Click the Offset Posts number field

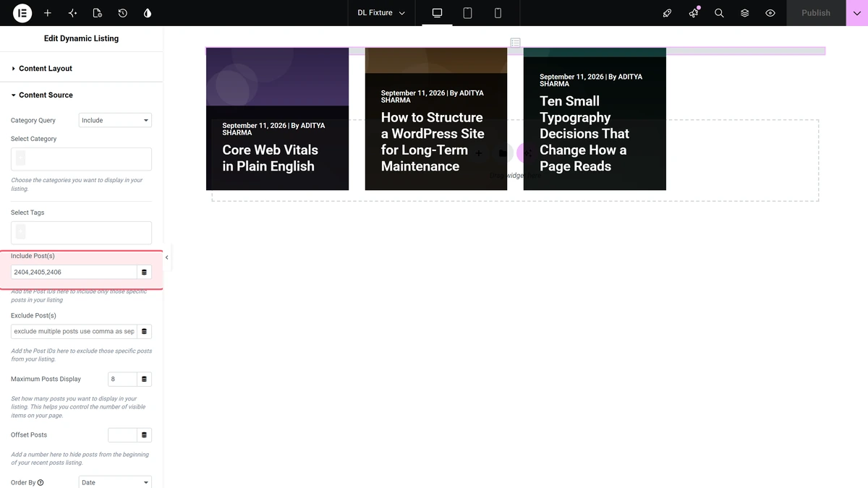[122, 435]
